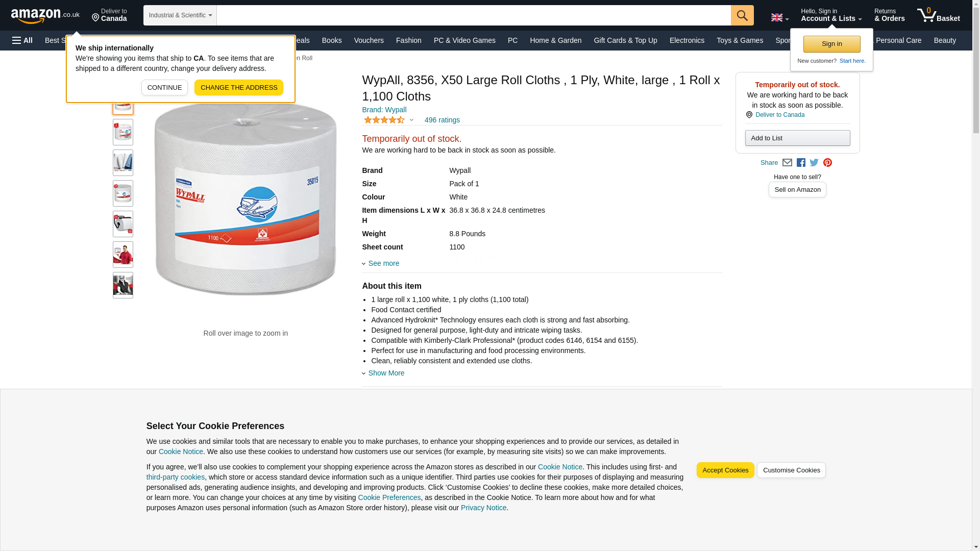Image resolution: width=980 pixels, height=551 pixels.
Task: Share product on Pinterest icon
Action: pyautogui.click(x=827, y=163)
